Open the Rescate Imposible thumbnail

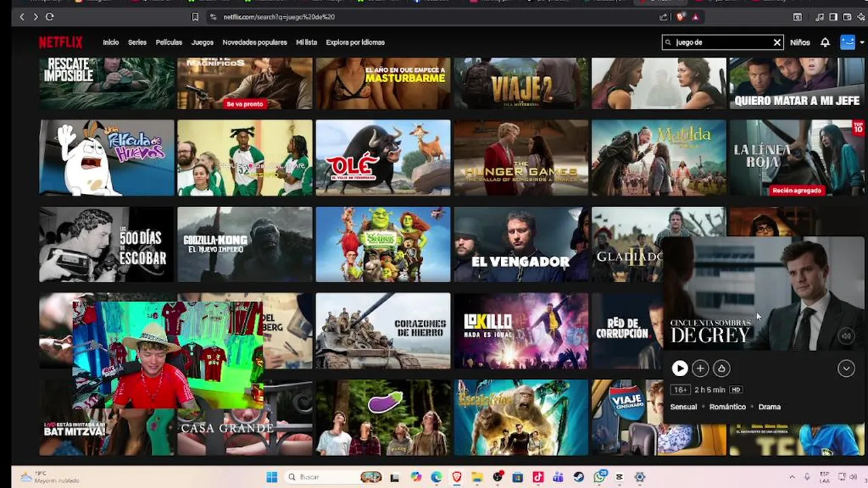click(x=106, y=83)
